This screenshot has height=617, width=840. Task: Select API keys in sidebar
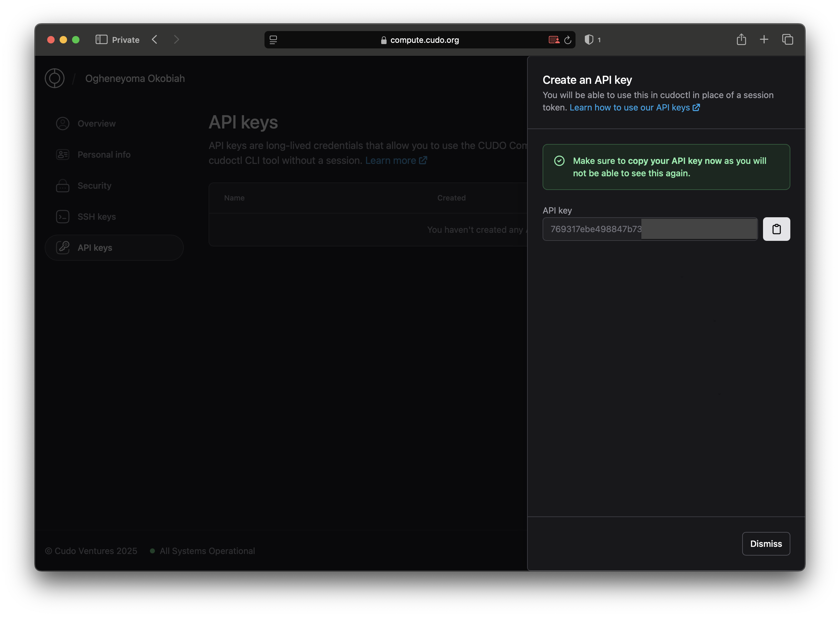[x=114, y=248]
